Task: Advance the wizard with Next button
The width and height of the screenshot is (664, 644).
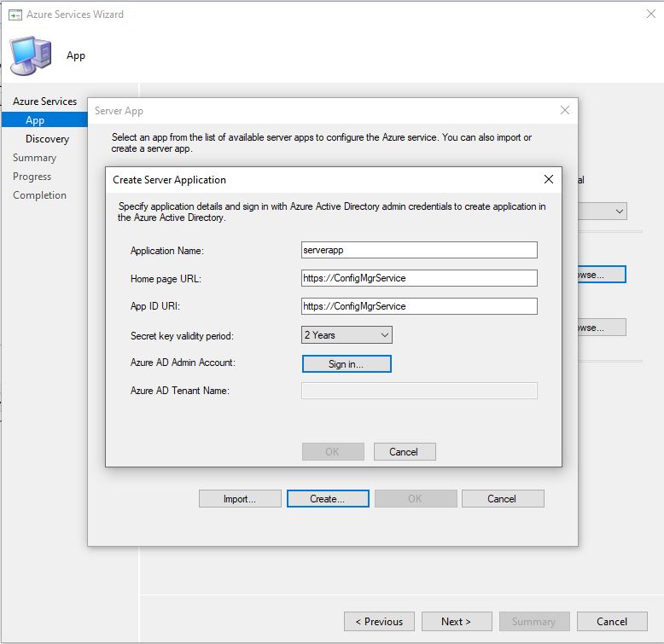Action: point(457,622)
